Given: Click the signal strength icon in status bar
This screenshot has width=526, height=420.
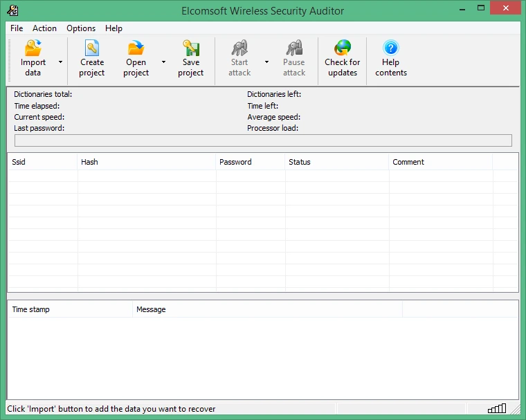Looking at the screenshot, I should click(497, 408).
